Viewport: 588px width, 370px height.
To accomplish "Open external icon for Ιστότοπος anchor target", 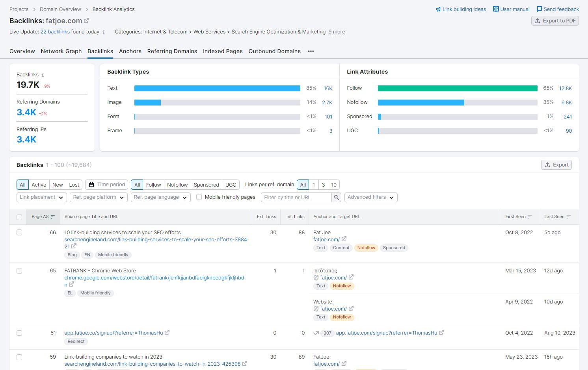I will pyautogui.click(x=351, y=277).
